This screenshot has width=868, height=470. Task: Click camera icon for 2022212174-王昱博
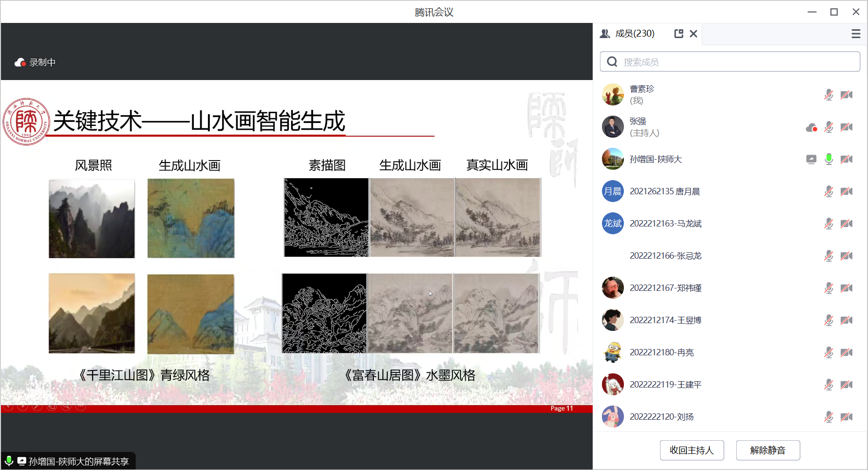847,320
